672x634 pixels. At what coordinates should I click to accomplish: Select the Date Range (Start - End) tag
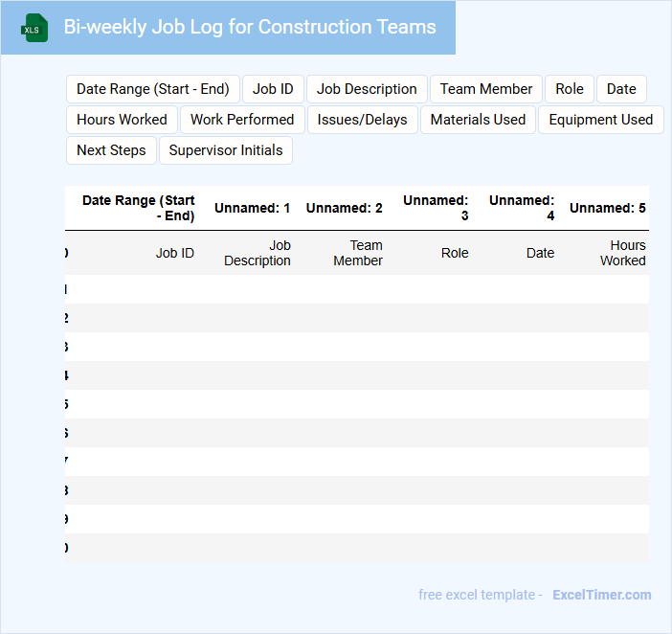tap(152, 89)
